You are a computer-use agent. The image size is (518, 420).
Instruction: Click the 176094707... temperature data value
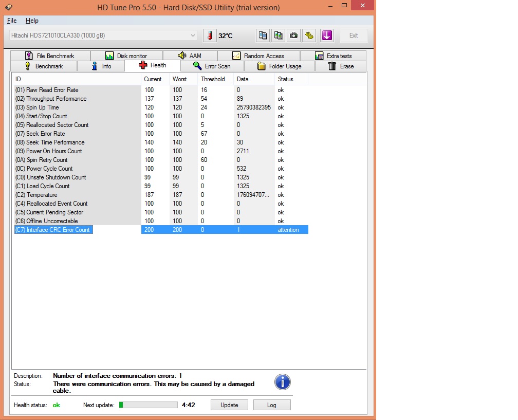(x=253, y=195)
